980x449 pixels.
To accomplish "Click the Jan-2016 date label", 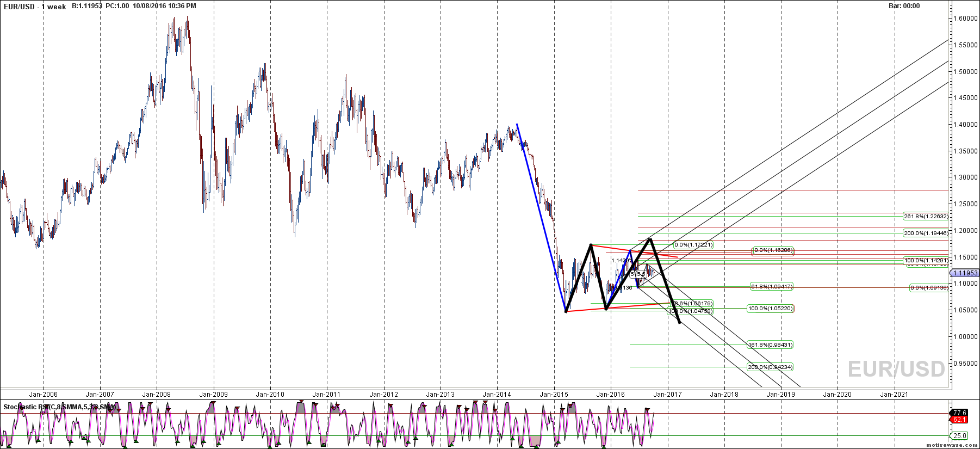I will (x=610, y=395).
